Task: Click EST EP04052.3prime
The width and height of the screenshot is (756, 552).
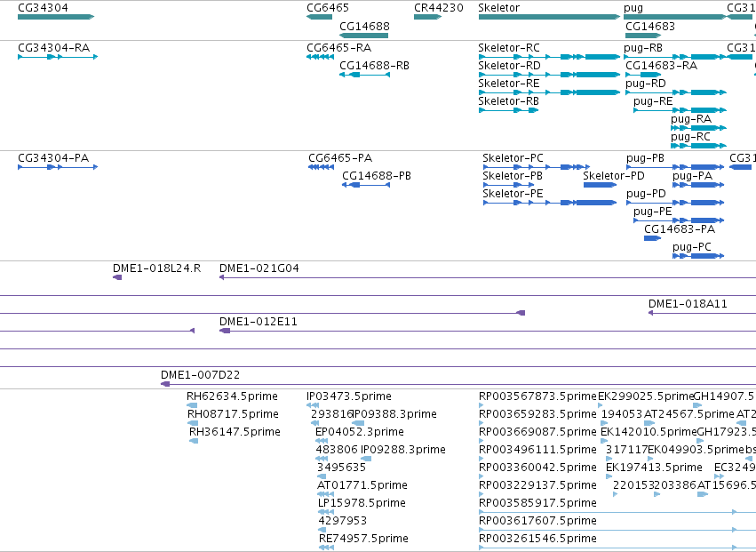Action: pyautogui.click(x=360, y=433)
